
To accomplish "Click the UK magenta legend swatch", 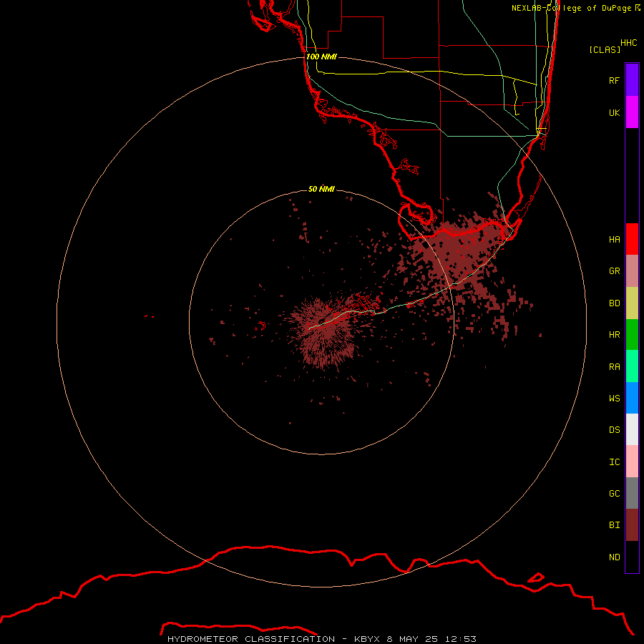I will coord(632,112).
